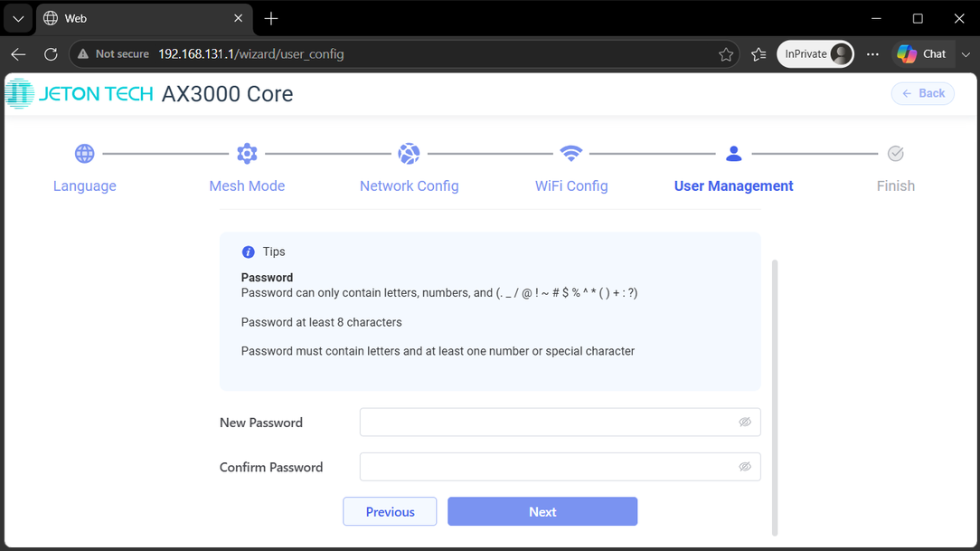Maximize the browser window
The image size is (980, 551).
tap(918, 19)
